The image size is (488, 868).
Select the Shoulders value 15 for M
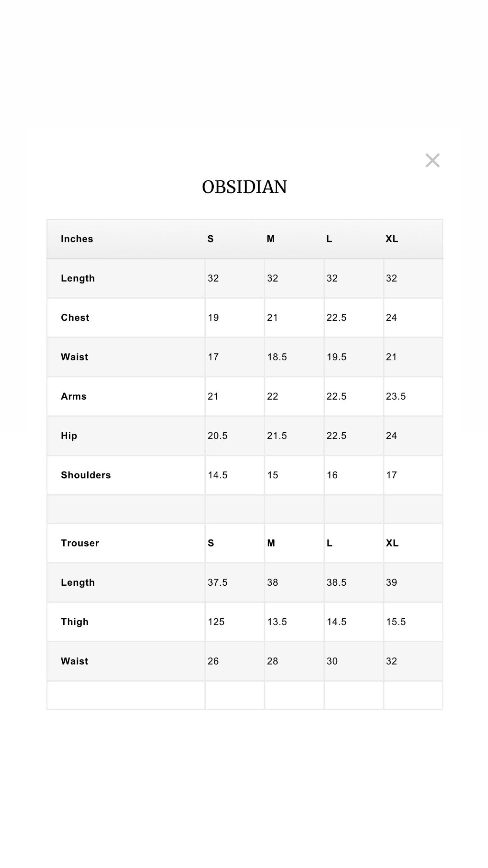pyautogui.click(x=272, y=475)
